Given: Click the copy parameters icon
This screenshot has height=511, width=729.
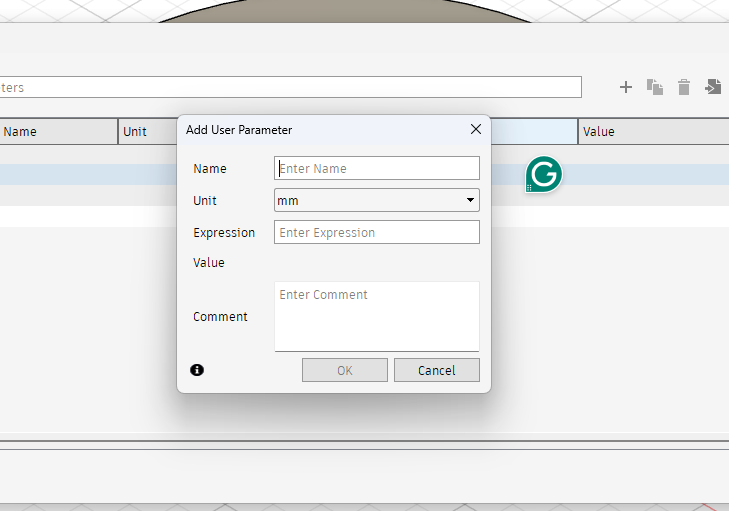Looking at the screenshot, I should (x=655, y=87).
